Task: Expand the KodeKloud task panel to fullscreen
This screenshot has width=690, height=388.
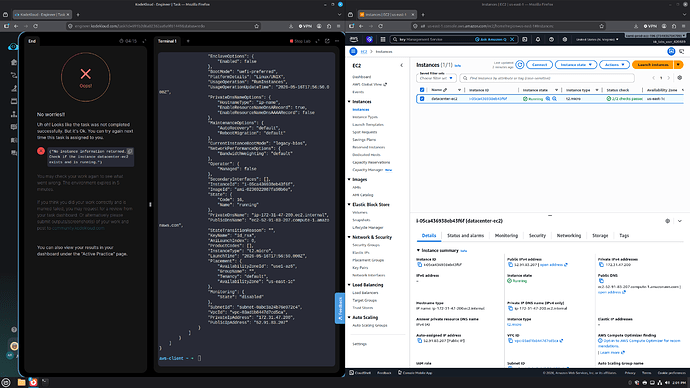Action: point(144,41)
